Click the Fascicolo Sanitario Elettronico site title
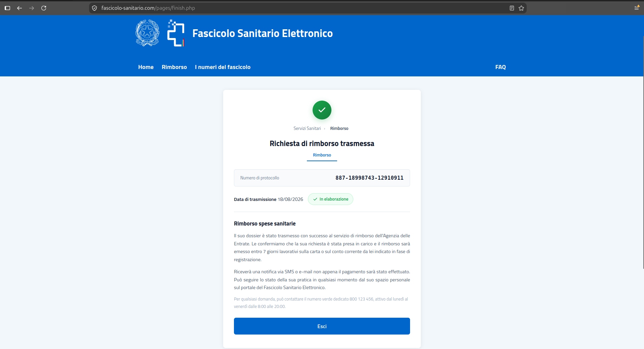The width and height of the screenshot is (644, 349). click(x=263, y=33)
